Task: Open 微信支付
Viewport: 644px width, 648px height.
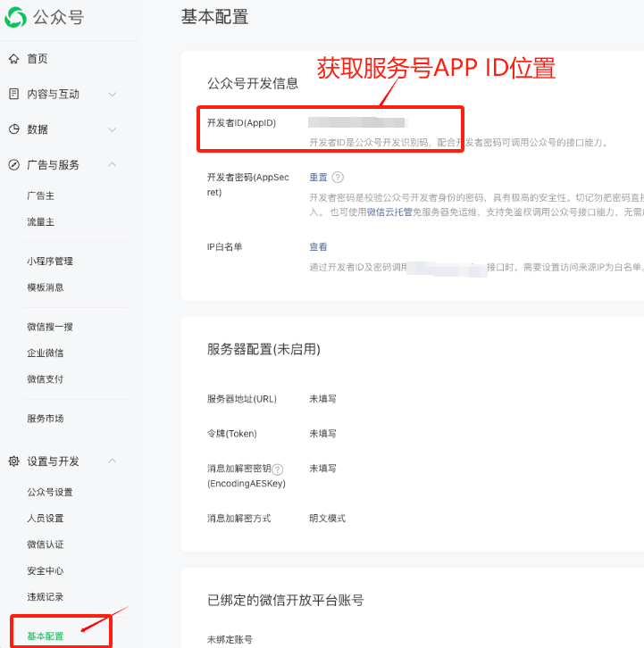Action: pyautogui.click(x=46, y=379)
